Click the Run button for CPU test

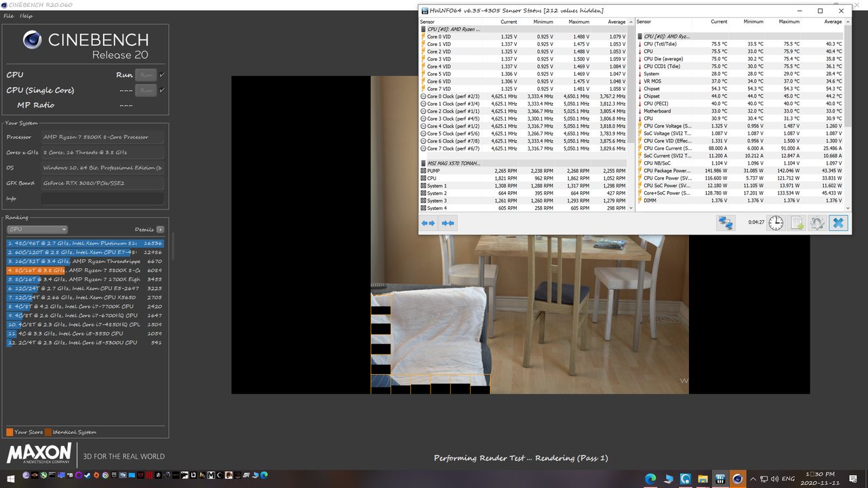coord(146,75)
